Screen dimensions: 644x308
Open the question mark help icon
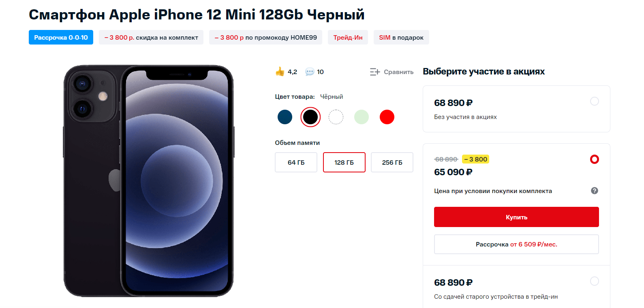[x=595, y=191]
